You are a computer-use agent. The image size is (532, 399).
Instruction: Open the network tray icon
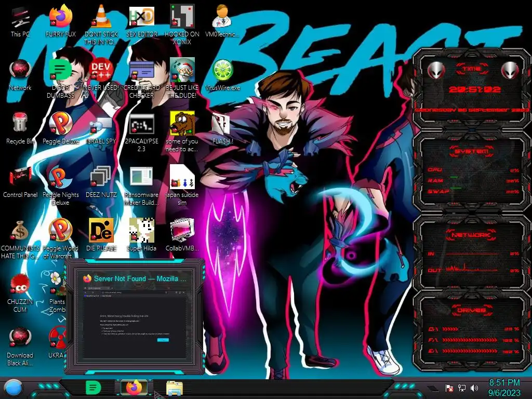pos(462,388)
